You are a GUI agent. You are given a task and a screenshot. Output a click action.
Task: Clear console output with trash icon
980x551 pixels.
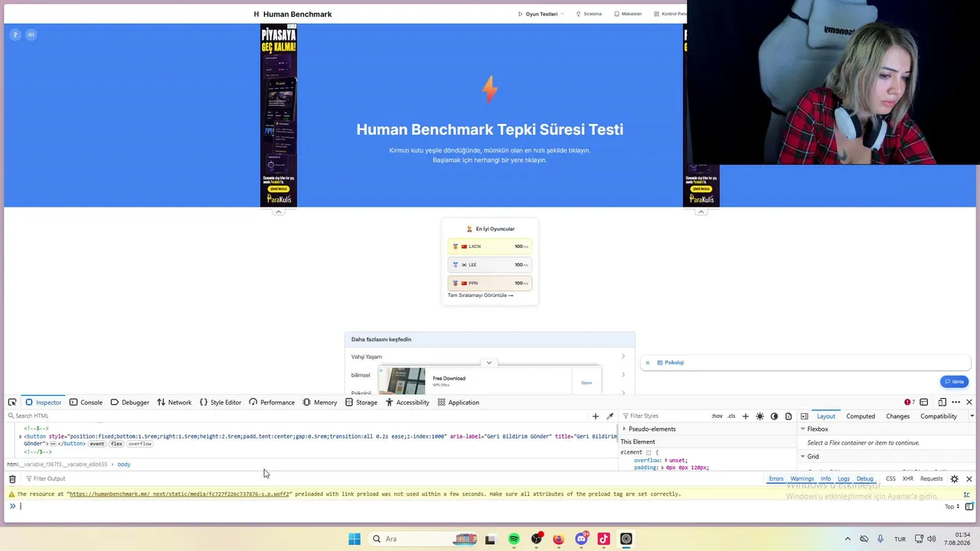pos(12,479)
